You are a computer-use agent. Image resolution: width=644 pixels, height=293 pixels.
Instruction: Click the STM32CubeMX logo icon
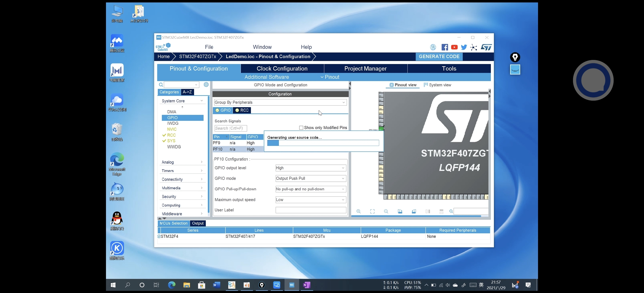163,47
